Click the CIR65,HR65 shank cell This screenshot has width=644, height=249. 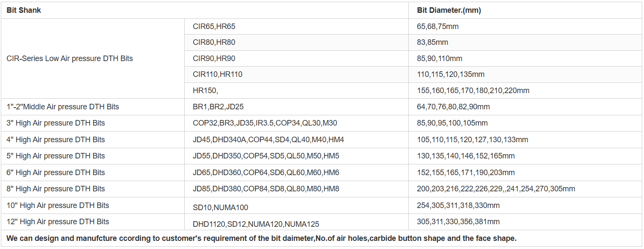(214, 26)
